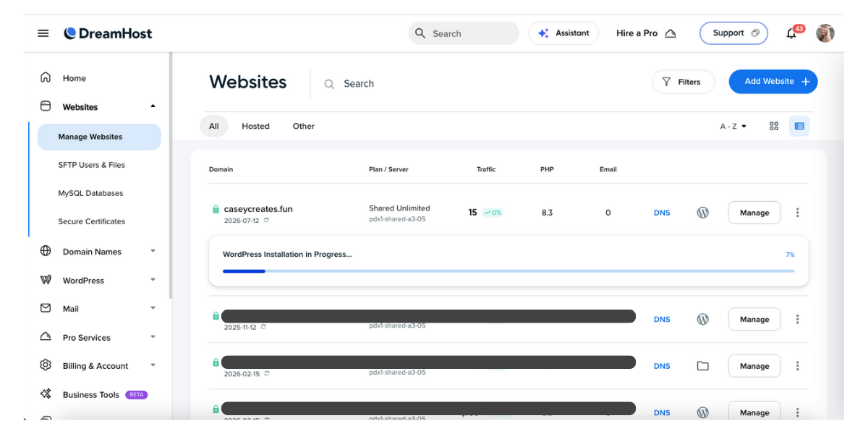Expand the Domain Names section

153,252
